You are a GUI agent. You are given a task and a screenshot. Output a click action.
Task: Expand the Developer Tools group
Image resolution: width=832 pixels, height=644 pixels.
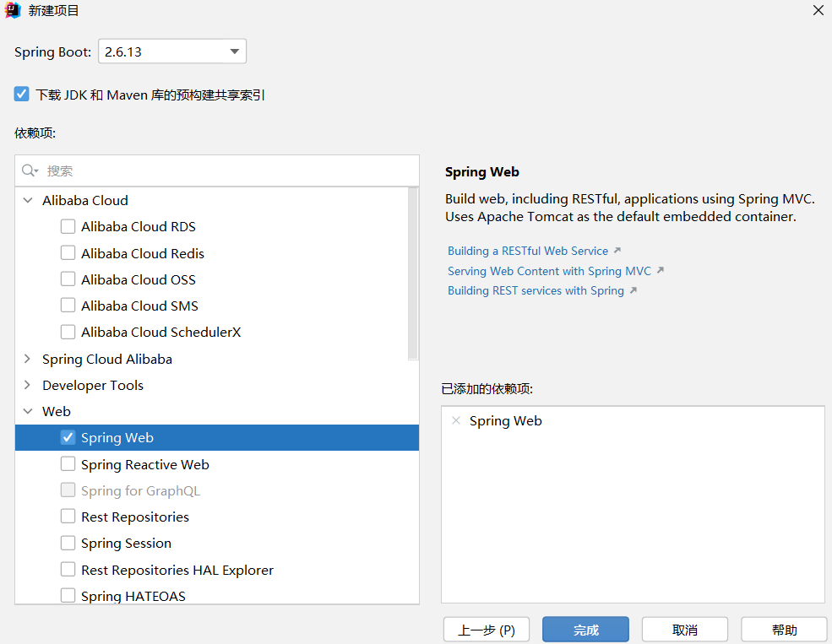pyautogui.click(x=28, y=385)
